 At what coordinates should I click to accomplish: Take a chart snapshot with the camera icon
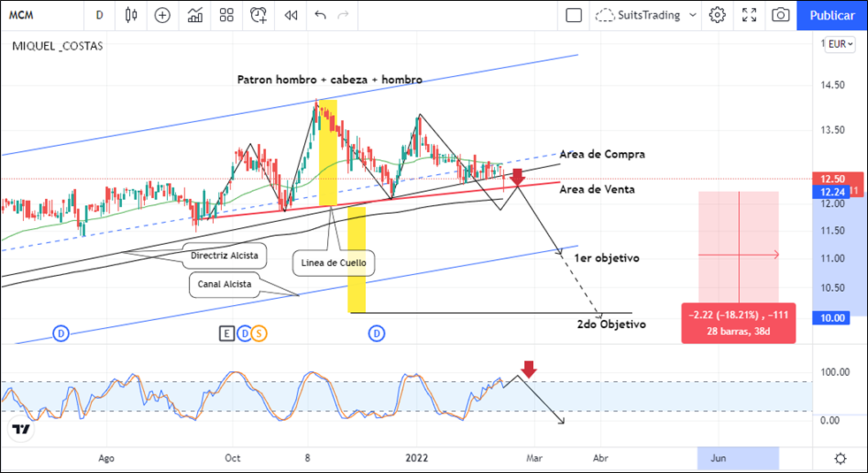pyautogui.click(x=780, y=15)
